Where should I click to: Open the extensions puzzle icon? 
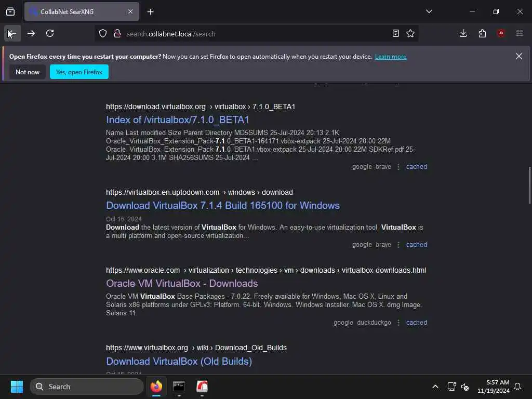pos(482,33)
